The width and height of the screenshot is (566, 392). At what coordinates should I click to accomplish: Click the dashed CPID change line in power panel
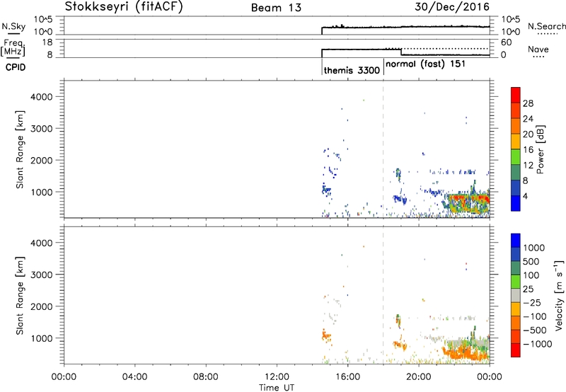point(383,149)
